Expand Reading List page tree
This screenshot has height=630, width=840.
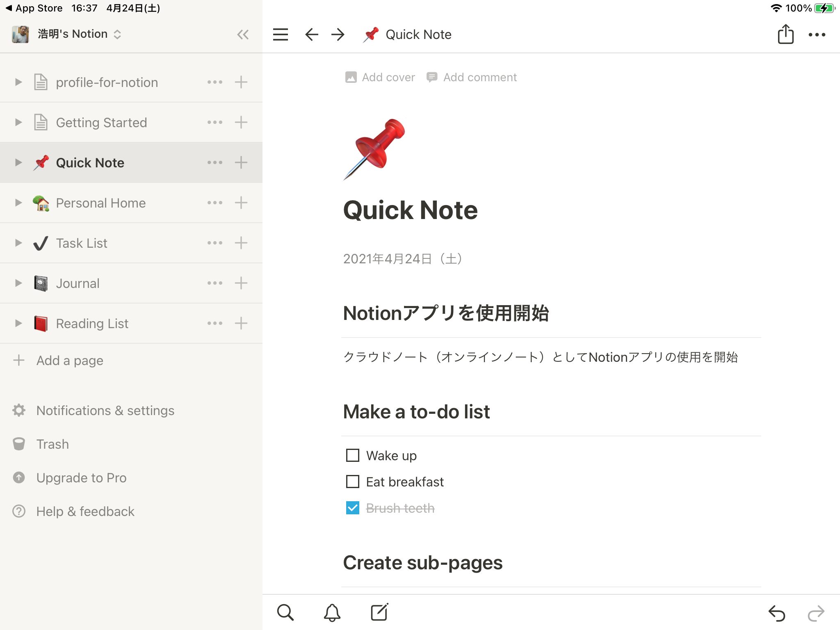18,323
